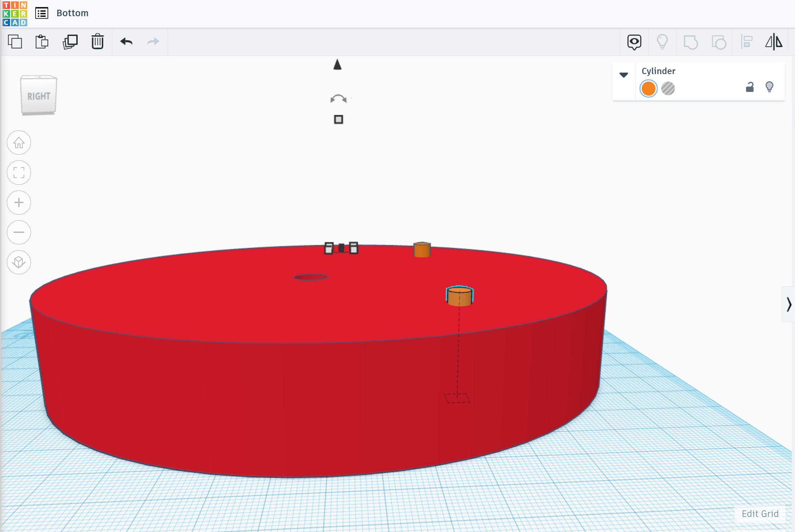
Task: Click the Cylinder panel title
Action: (x=658, y=71)
